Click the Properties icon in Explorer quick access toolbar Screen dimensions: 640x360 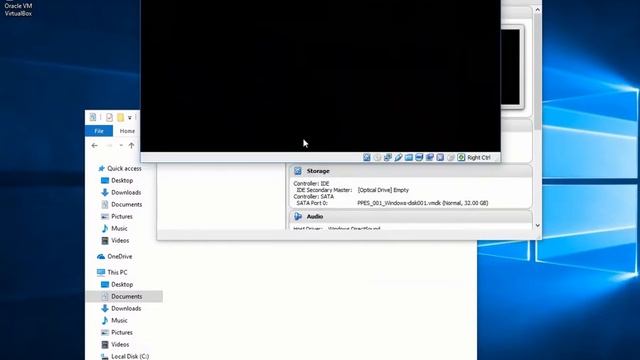(93, 118)
